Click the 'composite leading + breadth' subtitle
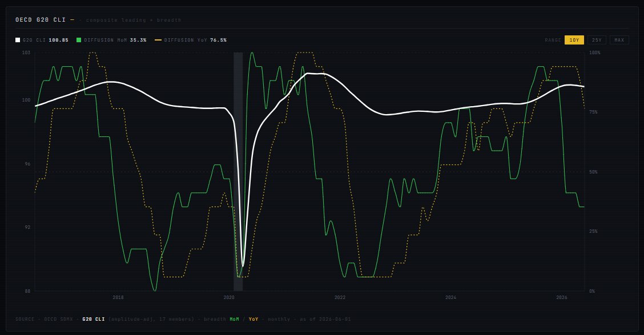644x335 pixels. pyautogui.click(x=134, y=20)
